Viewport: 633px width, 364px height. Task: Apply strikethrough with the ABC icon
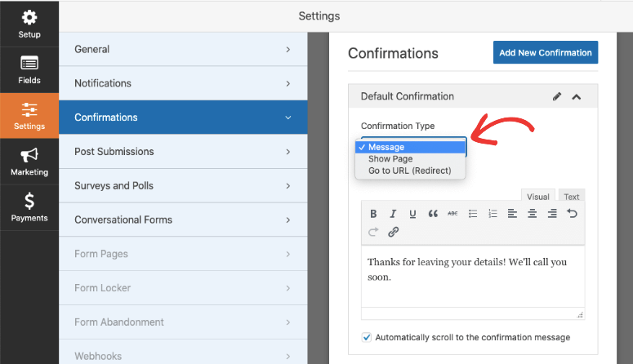[452, 214]
